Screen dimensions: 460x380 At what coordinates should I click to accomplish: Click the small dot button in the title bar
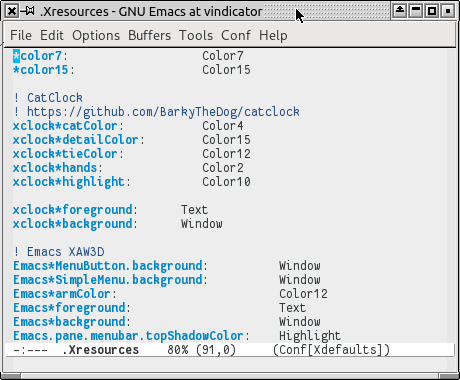(x=448, y=11)
